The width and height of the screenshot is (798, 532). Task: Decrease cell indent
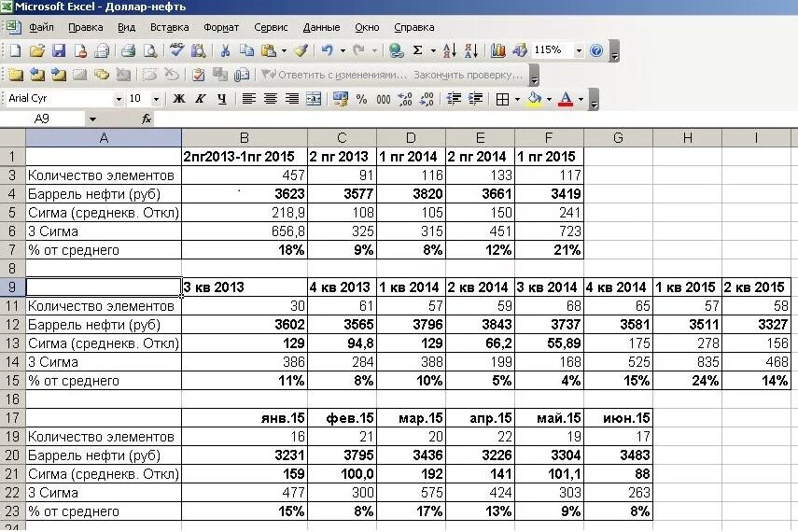click(454, 99)
